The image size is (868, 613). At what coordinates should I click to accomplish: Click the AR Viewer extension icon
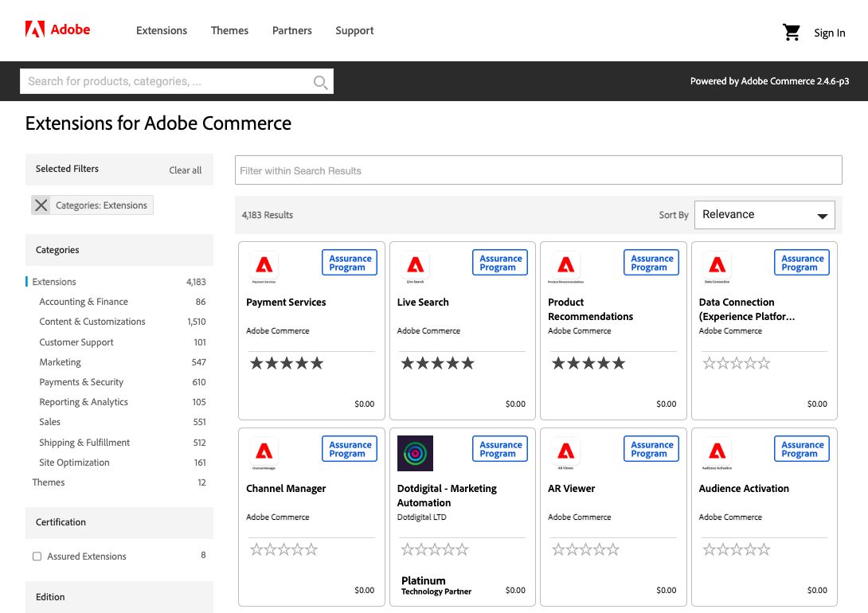click(565, 453)
